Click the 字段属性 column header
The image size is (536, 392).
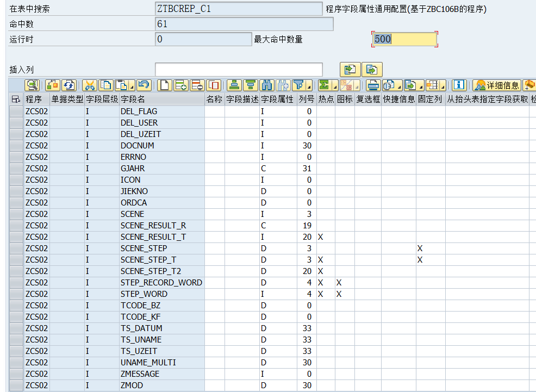(278, 99)
